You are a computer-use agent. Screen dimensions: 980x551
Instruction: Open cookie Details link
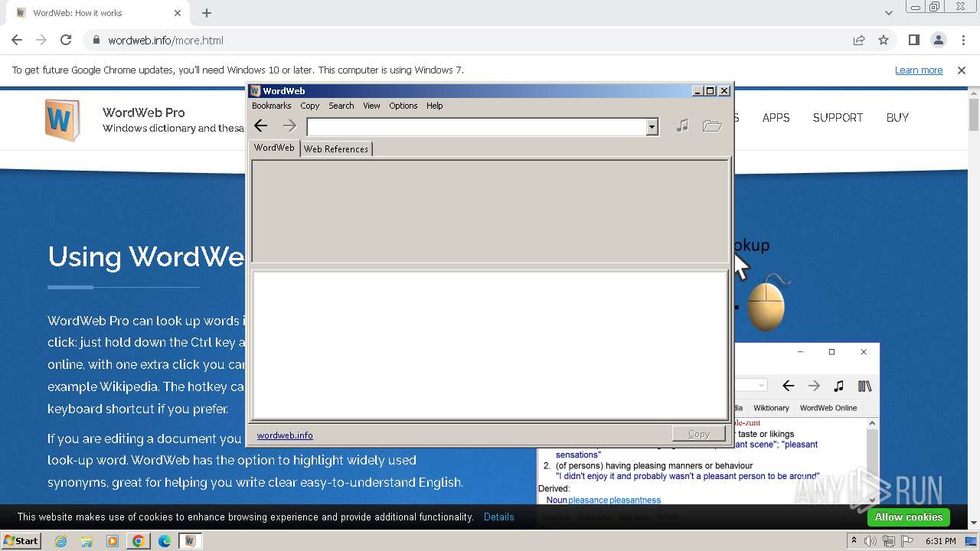[x=499, y=517]
